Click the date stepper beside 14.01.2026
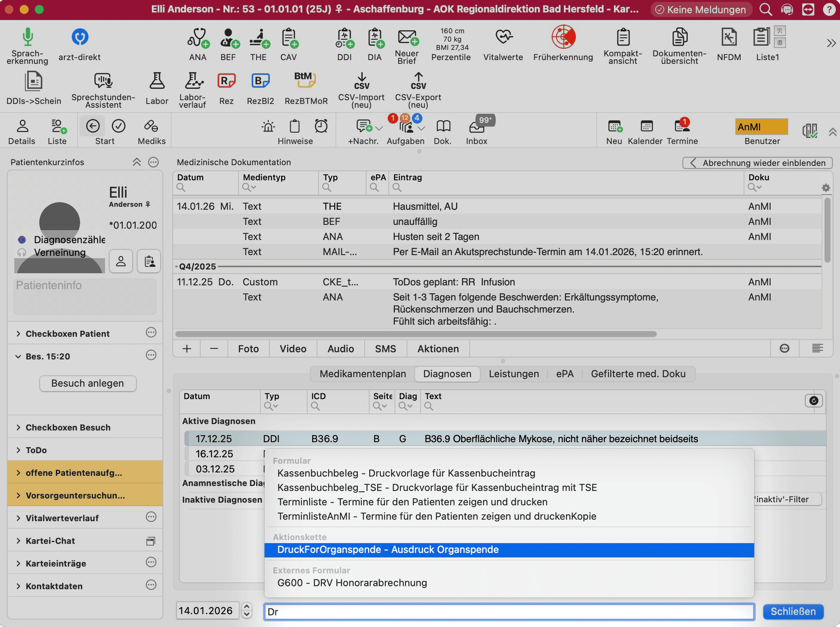Viewport: 840px width, 627px height. (247, 611)
